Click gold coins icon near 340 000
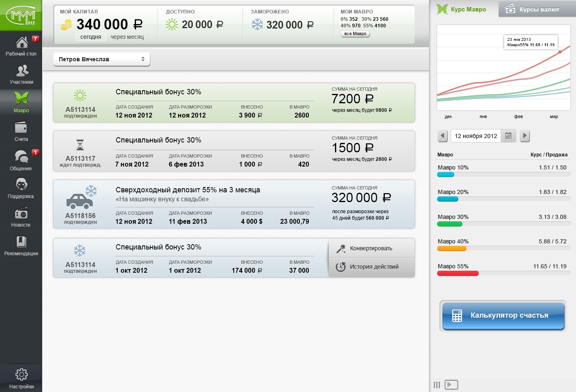Viewport: 576px width, 392px height. point(66,26)
